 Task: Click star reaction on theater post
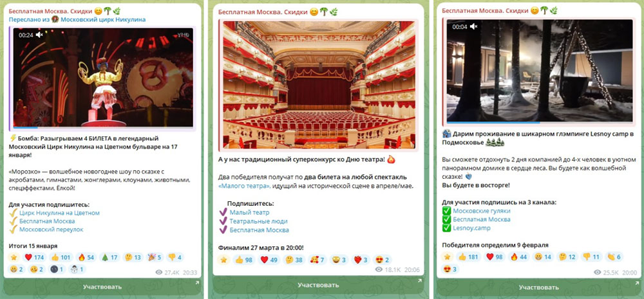coord(223,260)
